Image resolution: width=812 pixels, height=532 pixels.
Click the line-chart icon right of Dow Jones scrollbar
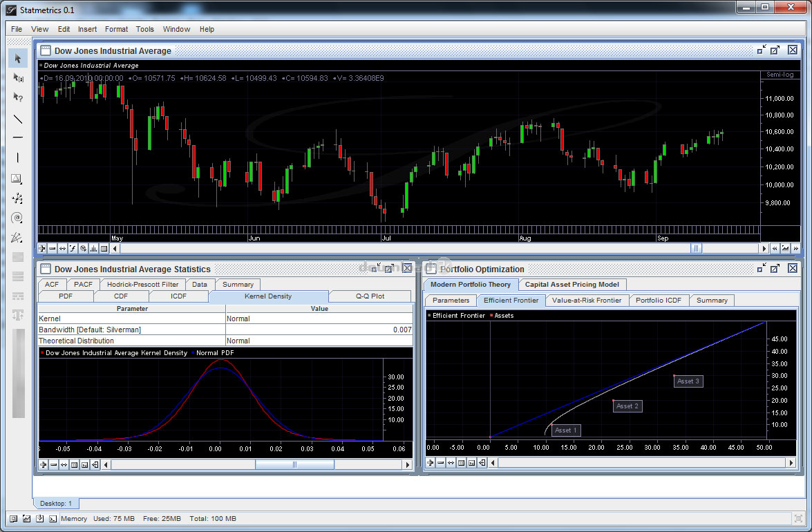(786, 249)
